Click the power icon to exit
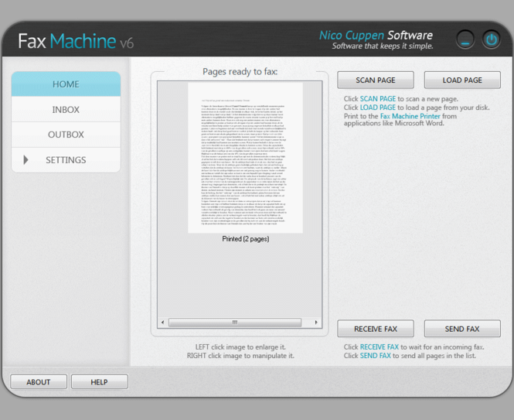Image resolution: width=514 pixels, height=420 pixels. [x=491, y=39]
